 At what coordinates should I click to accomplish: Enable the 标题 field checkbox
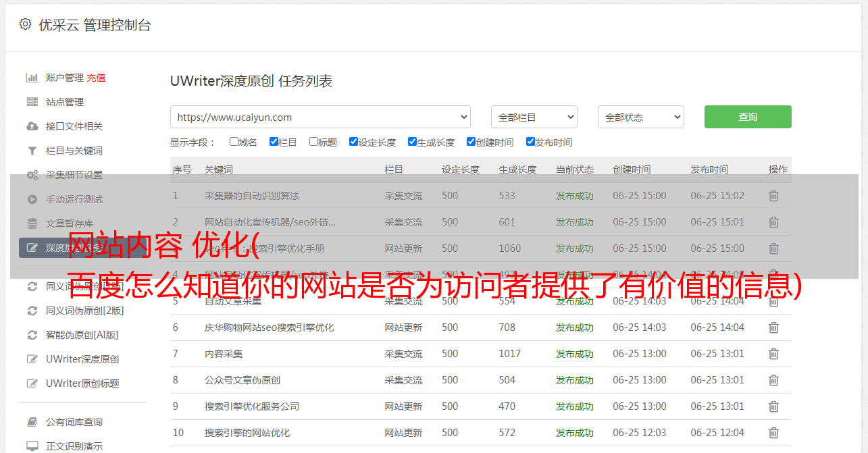[313, 142]
